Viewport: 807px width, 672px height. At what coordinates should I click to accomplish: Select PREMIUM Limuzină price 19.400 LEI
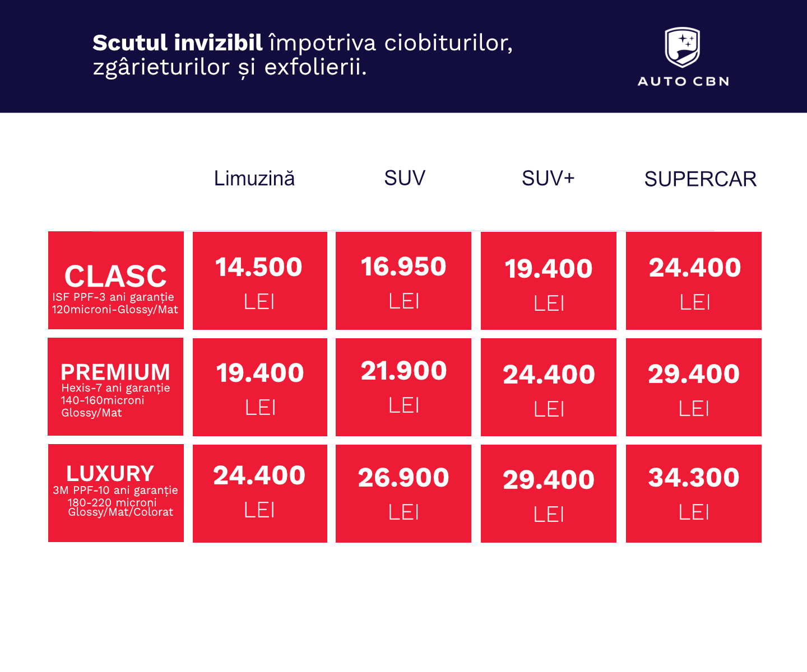260,387
